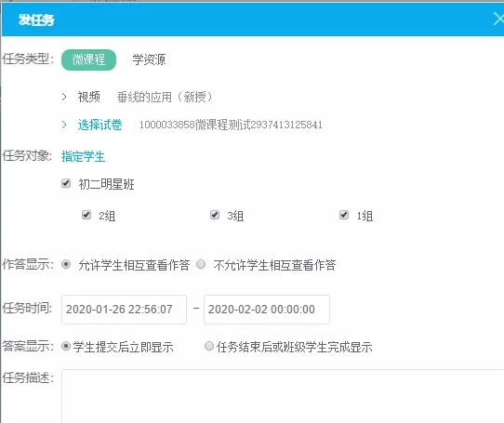Expand the 选择试卷 row chevron
The image size is (504, 423).
(x=64, y=125)
